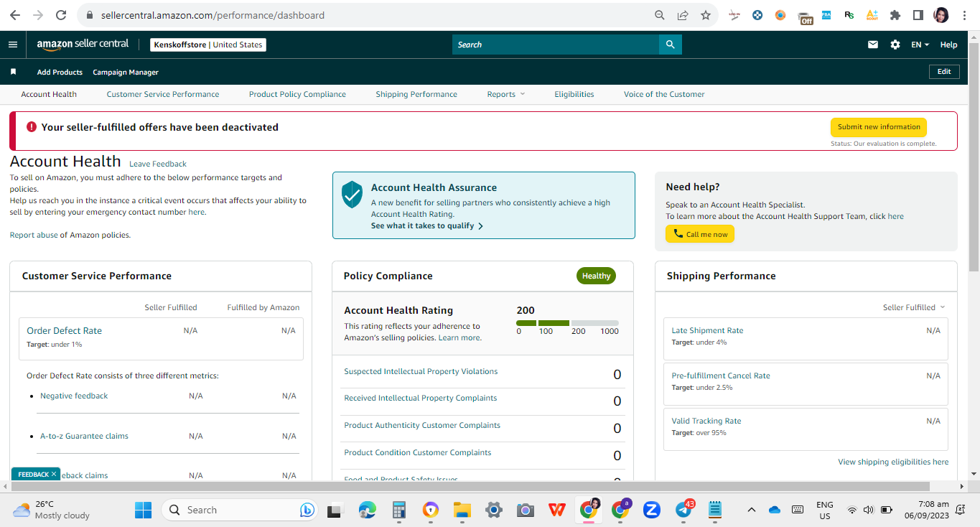Screen dimensions: 980x527
Task: Click the Leave Feedback link
Action: pos(158,164)
